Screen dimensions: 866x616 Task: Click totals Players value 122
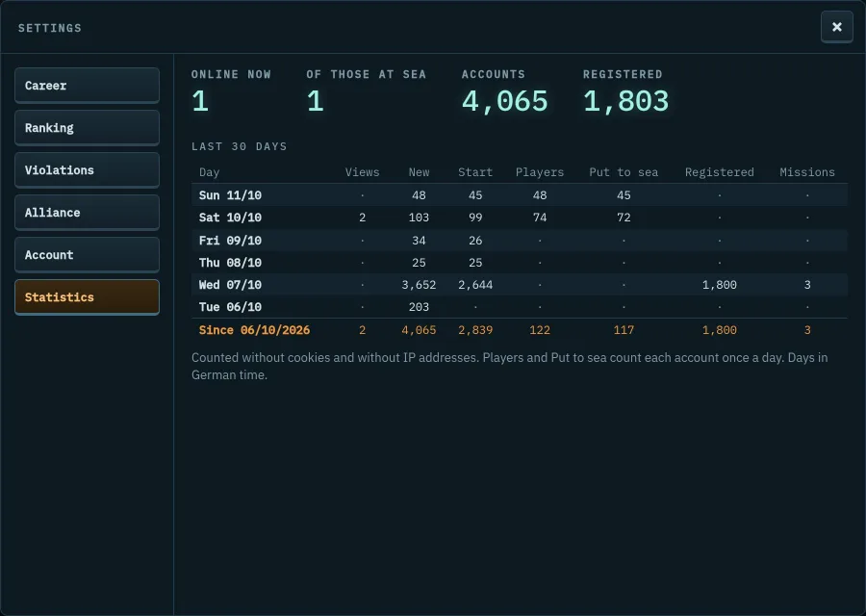(x=540, y=330)
